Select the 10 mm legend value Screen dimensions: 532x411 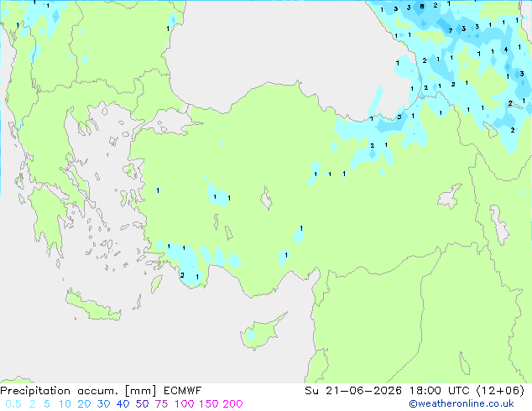click(65, 404)
